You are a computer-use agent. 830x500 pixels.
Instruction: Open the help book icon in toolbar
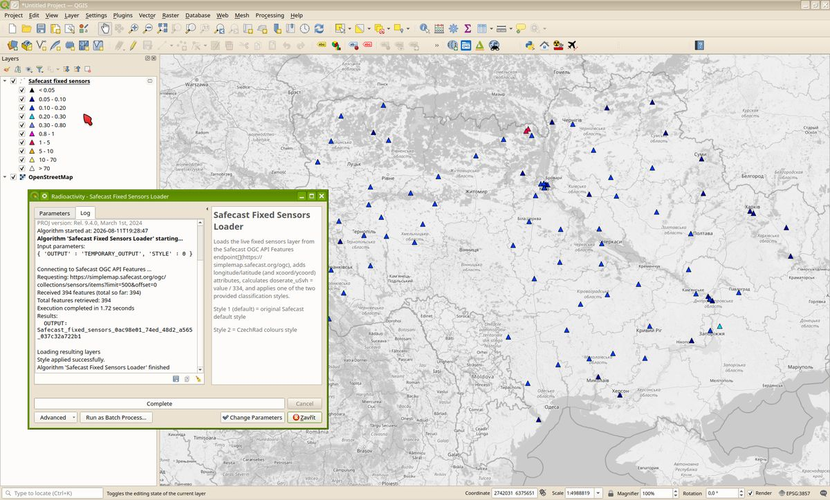pyautogui.click(x=699, y=46)
